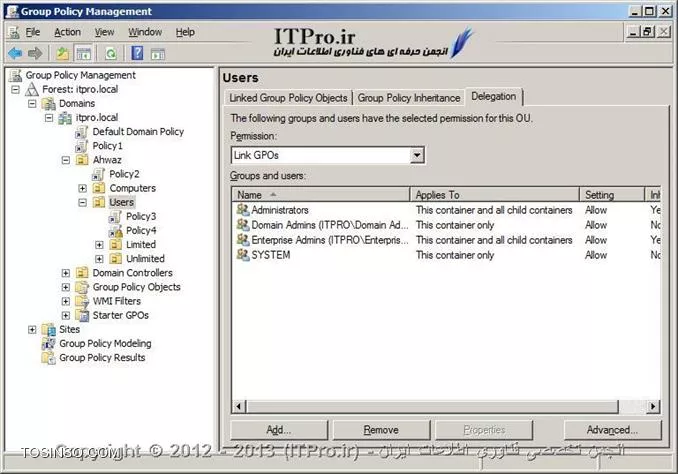
Task: Click the Unlimited OU folder icon
Action: click(115, 259)
